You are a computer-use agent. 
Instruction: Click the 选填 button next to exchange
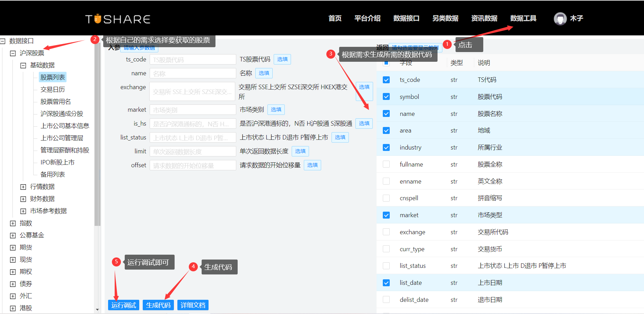coord(364,91)
